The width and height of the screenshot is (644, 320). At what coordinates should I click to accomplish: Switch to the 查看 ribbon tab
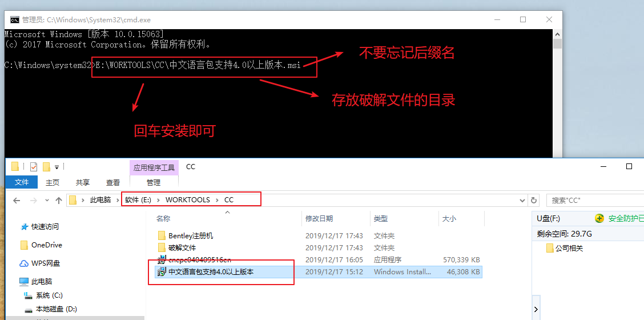113,182
